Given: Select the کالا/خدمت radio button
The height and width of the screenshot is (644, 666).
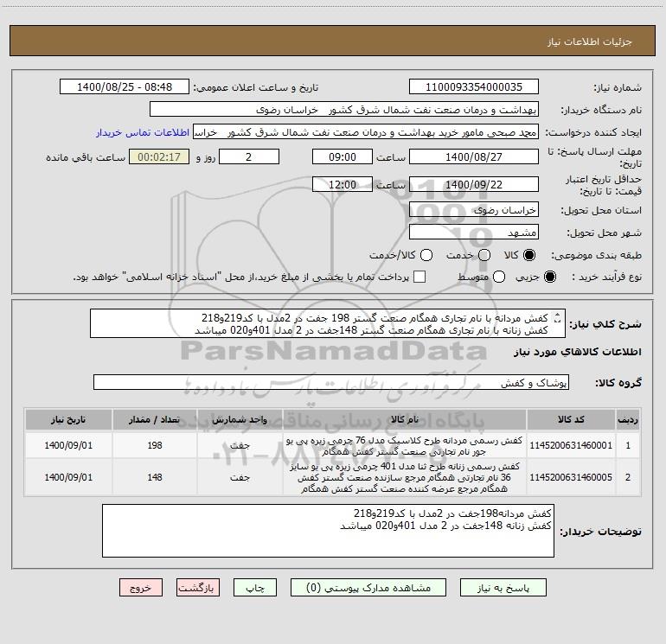Looking at the screenshot, I should [426, 255].
